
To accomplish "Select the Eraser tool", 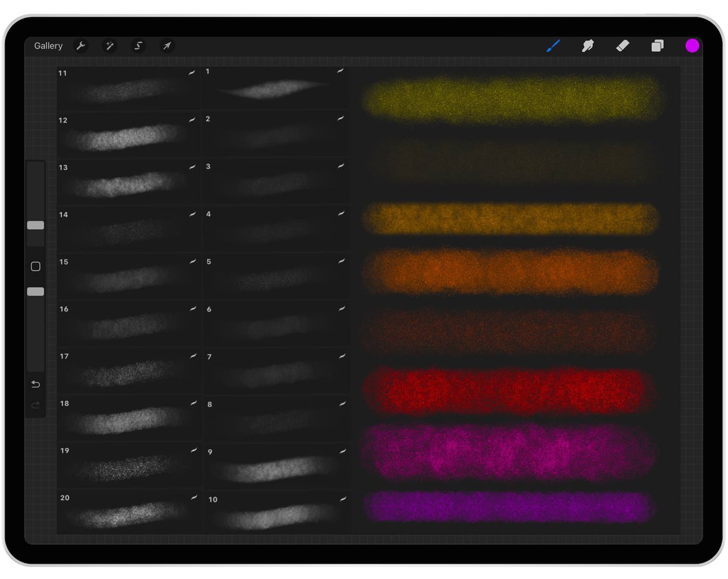I will [623, 46].
